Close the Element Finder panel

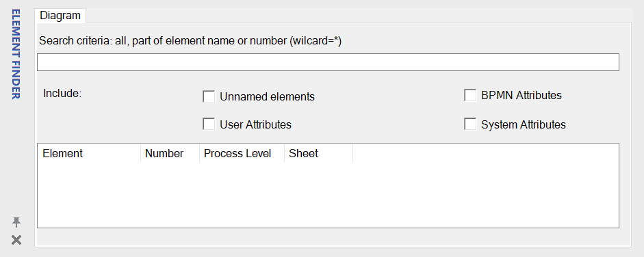[x=16, y=240]
